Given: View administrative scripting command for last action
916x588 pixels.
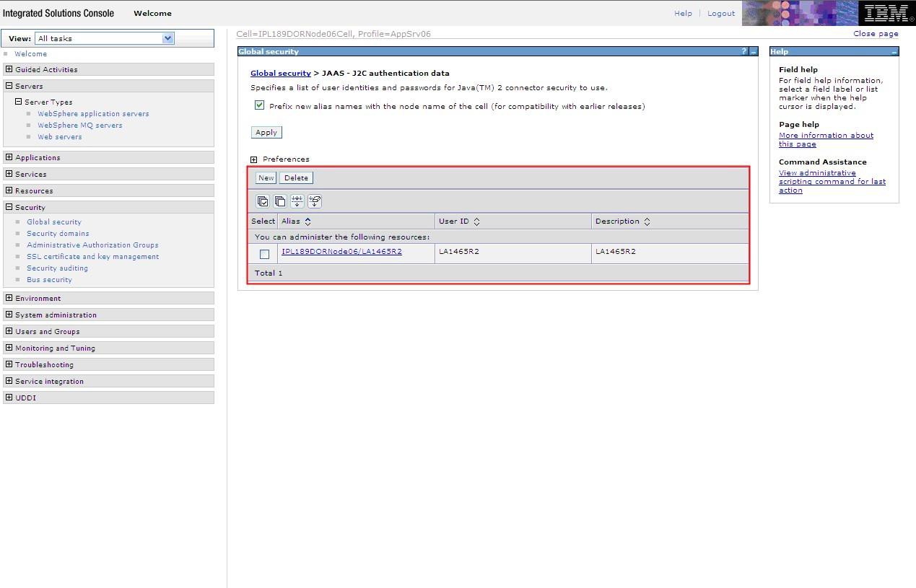Looking at the screenshot, I should pos(832,182).
